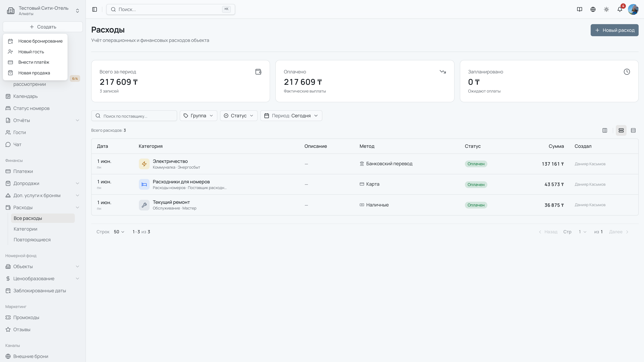Click the wrench repair category icon

tap(144, 205)
